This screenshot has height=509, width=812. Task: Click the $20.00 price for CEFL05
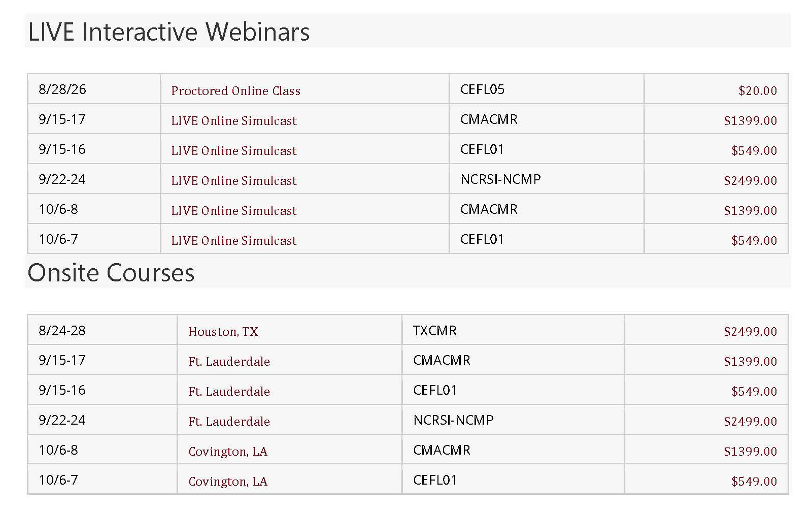758,91
